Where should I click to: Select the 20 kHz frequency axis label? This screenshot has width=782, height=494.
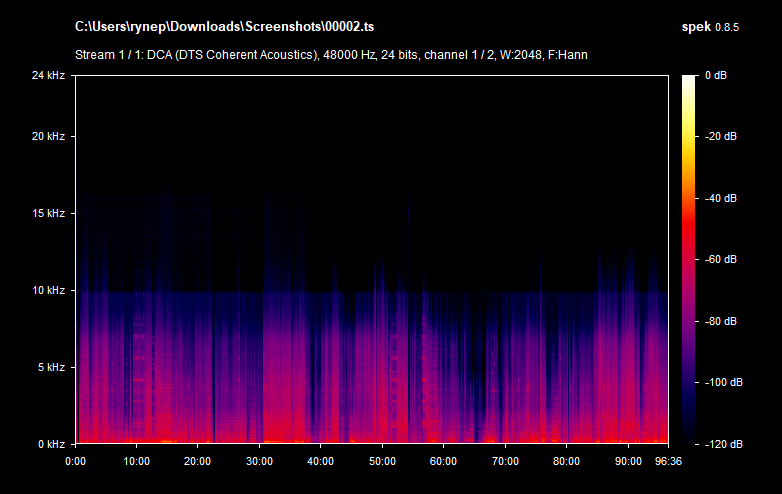click(47, 137)
